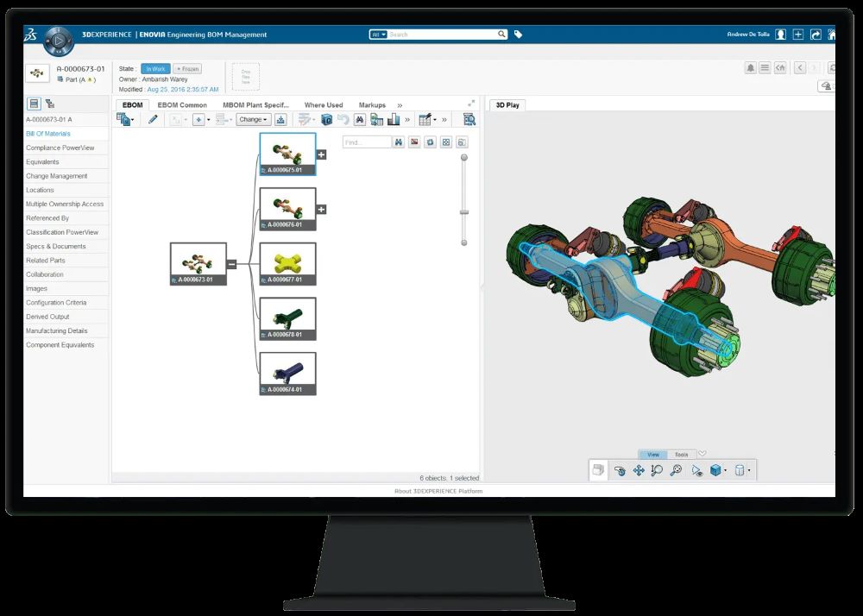Click the tag icon beside search

(518, 35)
